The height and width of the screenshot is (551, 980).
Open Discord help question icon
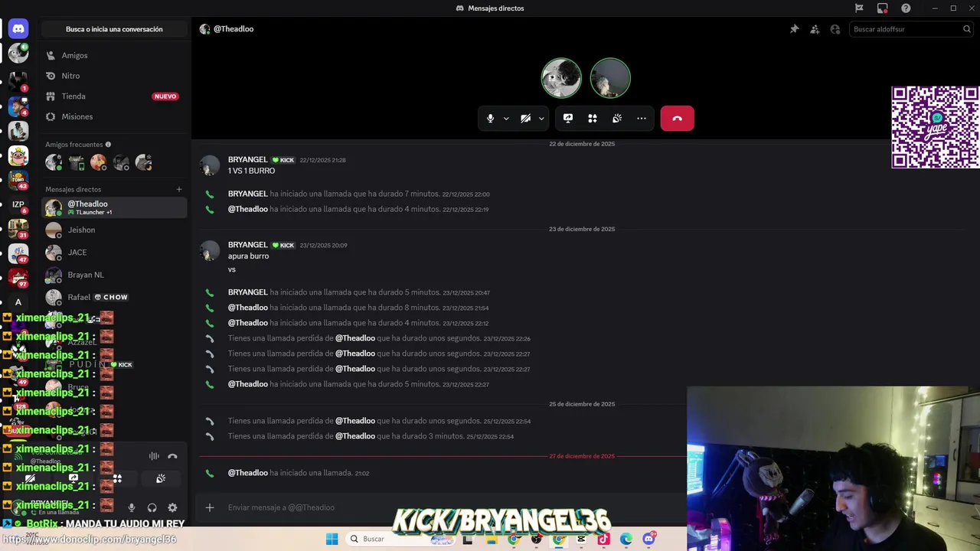[x=906, y=8]
